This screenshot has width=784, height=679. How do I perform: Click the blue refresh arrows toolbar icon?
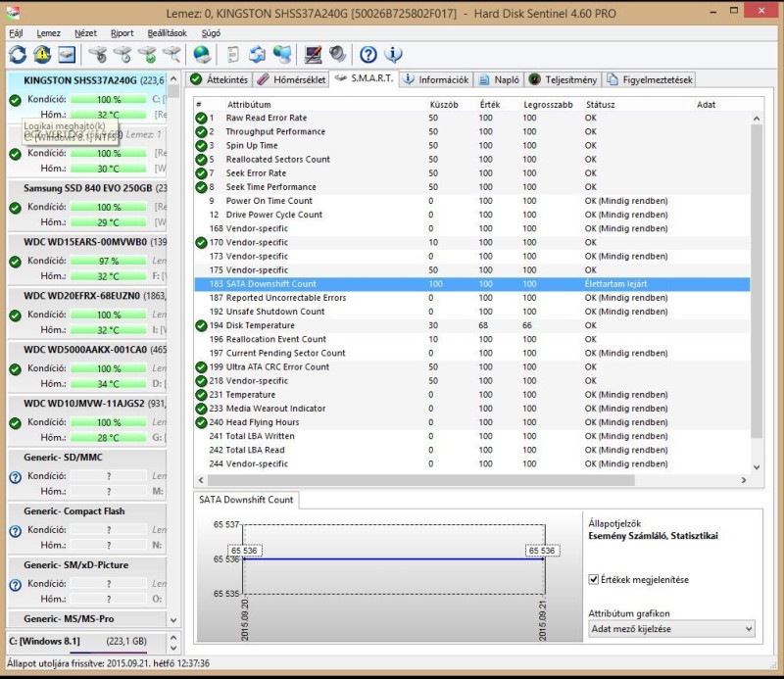click(18, 55)
